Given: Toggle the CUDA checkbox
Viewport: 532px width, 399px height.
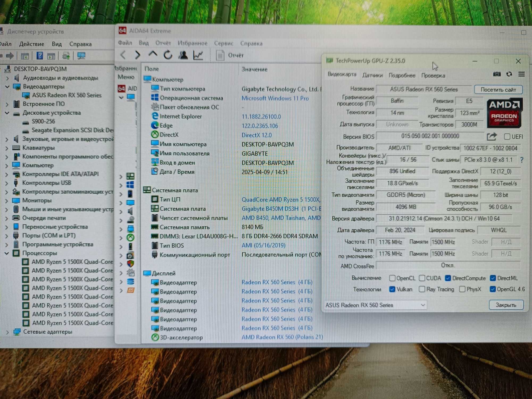Looking at the screenshot, I should 422,278.
